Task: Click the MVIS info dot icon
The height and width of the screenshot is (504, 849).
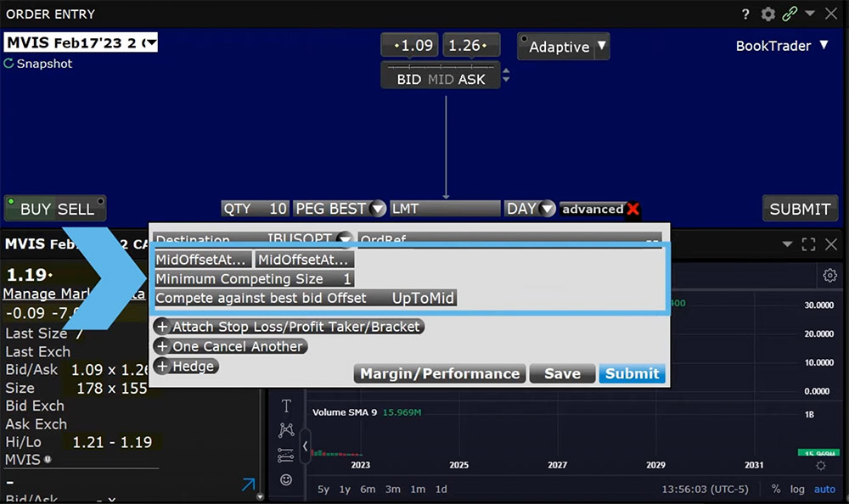Action: pyautogui.click(x=48, y=459)
